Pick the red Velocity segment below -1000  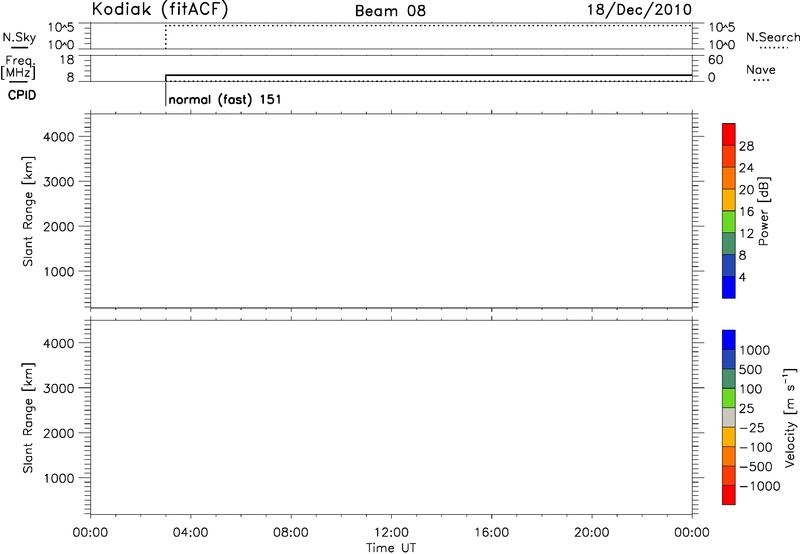pos(729,495)
